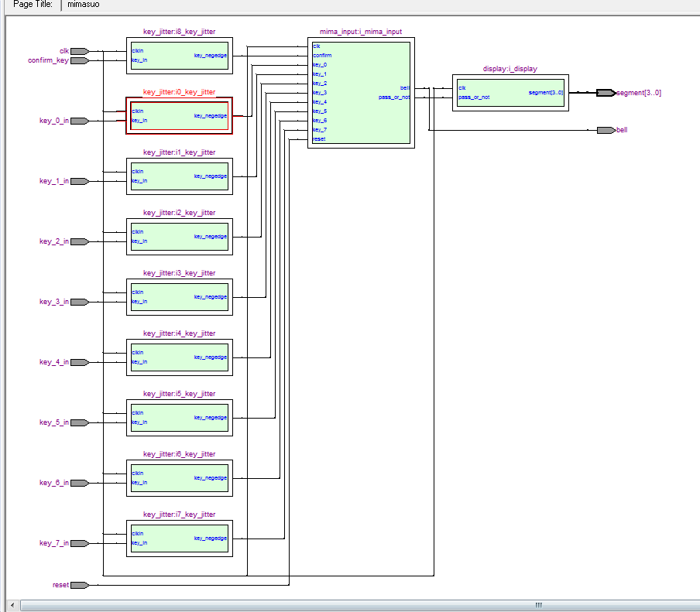Select the key_jitter:i8_key_jitter instance block
The image size is (700, 612).
(x=179, y=56)
